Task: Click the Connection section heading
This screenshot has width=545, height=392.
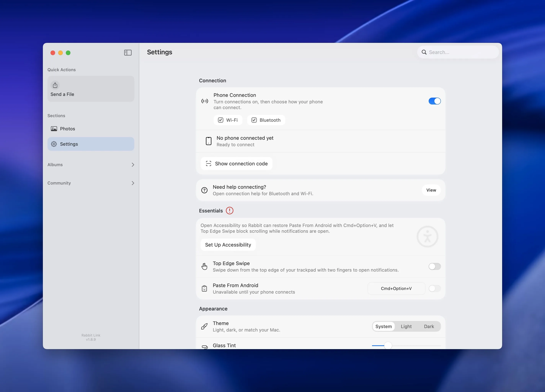Action: 212,81
